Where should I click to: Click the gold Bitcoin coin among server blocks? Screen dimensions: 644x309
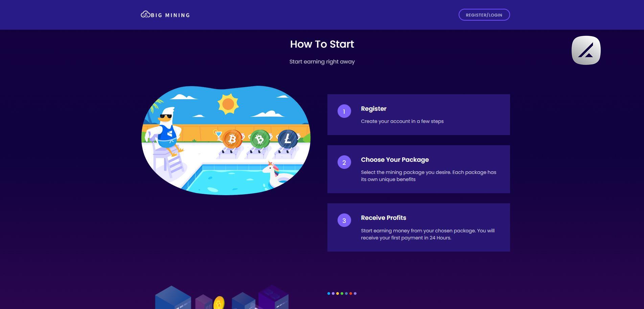click(219, 303)
